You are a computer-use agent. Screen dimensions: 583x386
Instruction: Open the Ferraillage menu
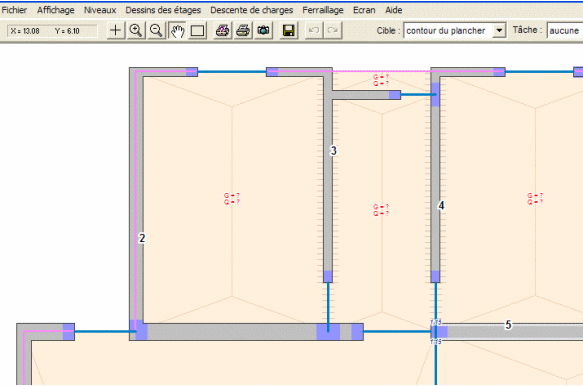tap(323, 10)
